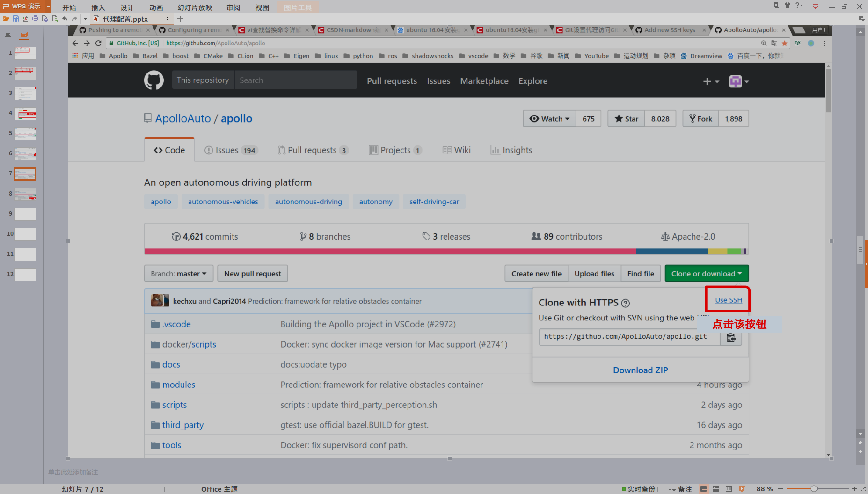Open the window list dropdown at right of tab bar
This screenshot has width=868, height=494.
point(861,19)
